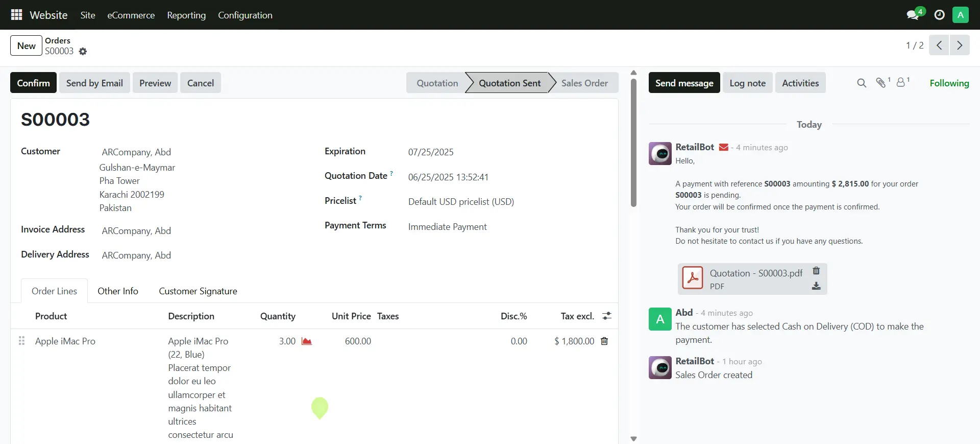Download the Quotation - S00003.pdf attachment
This screenshot has width=980, height=444.
coord(816,286)
